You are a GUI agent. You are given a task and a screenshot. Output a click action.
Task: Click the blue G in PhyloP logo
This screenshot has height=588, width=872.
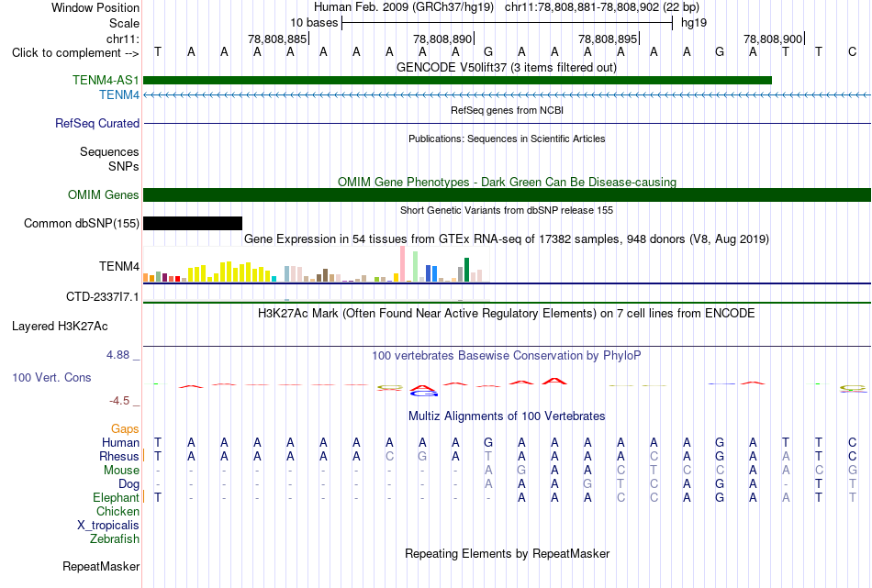[x=424, y=394]
